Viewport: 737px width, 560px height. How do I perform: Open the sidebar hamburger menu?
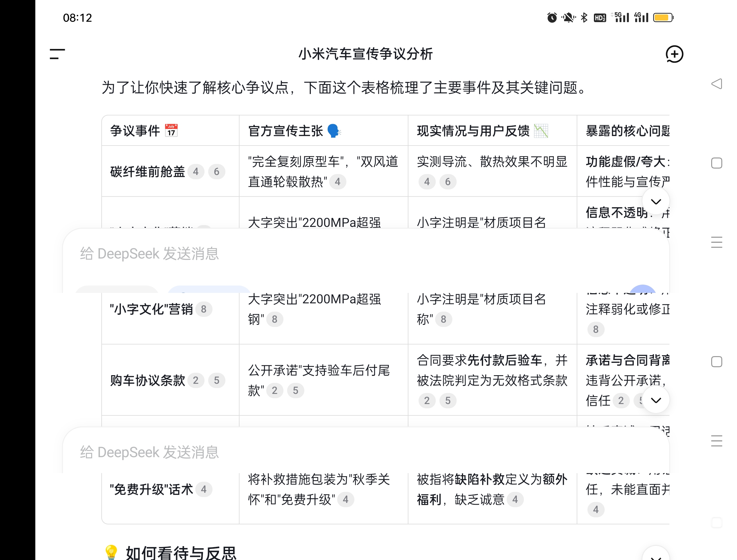57,54
